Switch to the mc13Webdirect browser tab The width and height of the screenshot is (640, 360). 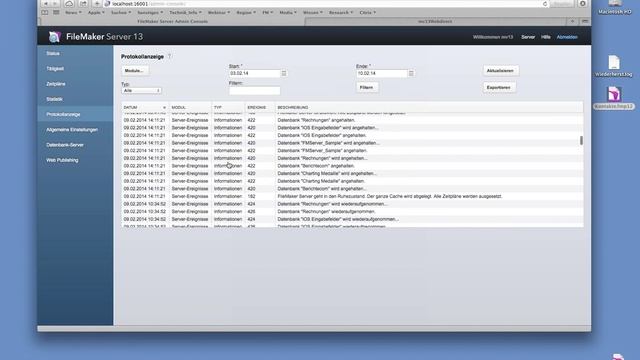[x=435, y=21]
